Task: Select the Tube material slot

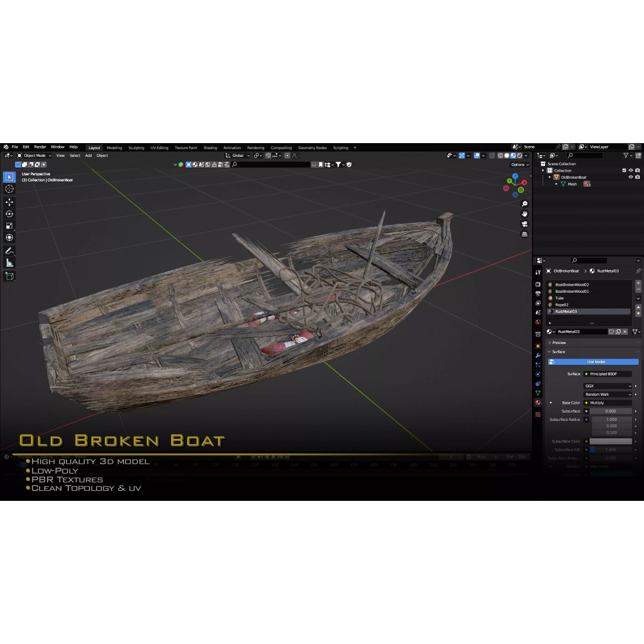Action: point(589,298)
